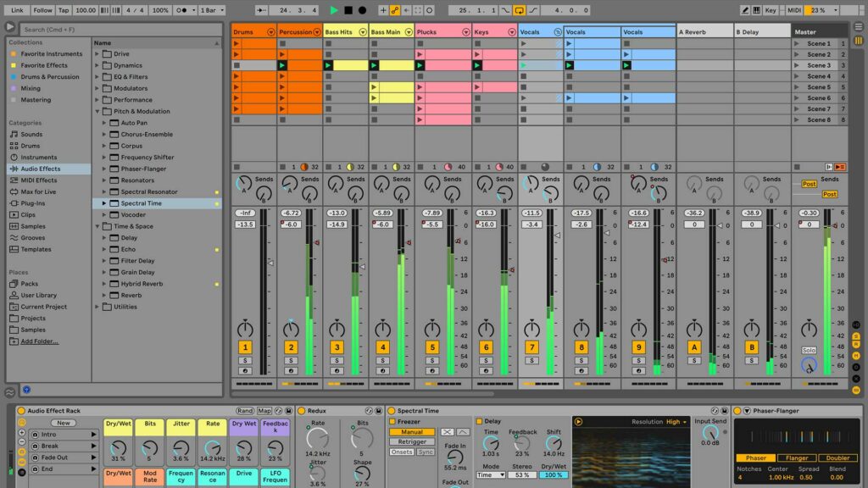Screen dimensions: 868x488
Task: Expand the Hybrid Reverb item
Action: click(x=104, y=284)
